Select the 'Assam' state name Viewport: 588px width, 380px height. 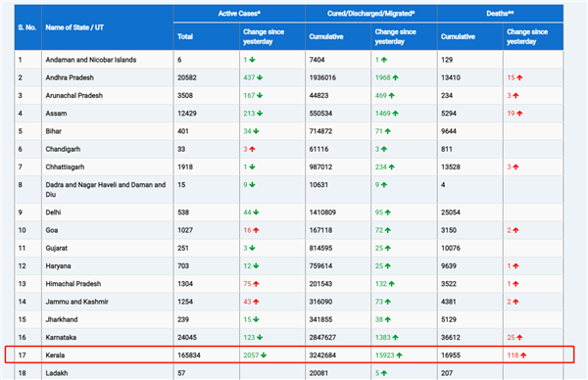click(56, 114)
